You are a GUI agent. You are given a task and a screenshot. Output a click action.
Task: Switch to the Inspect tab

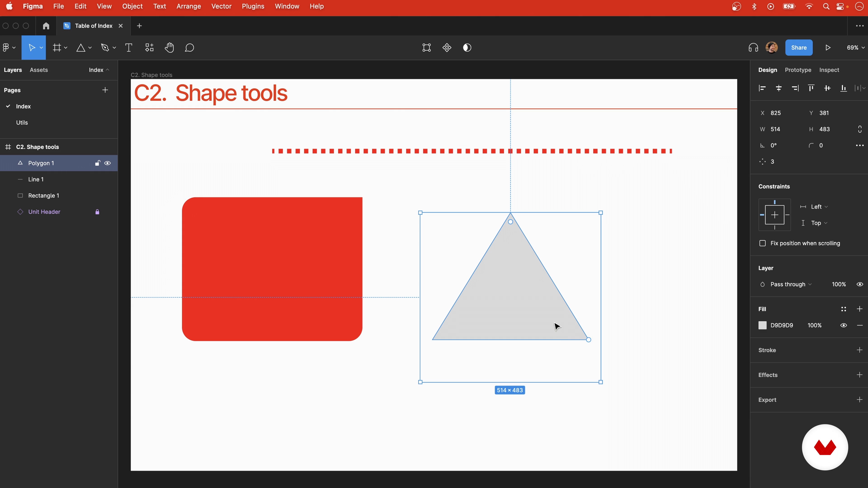(x=829, y=70)
